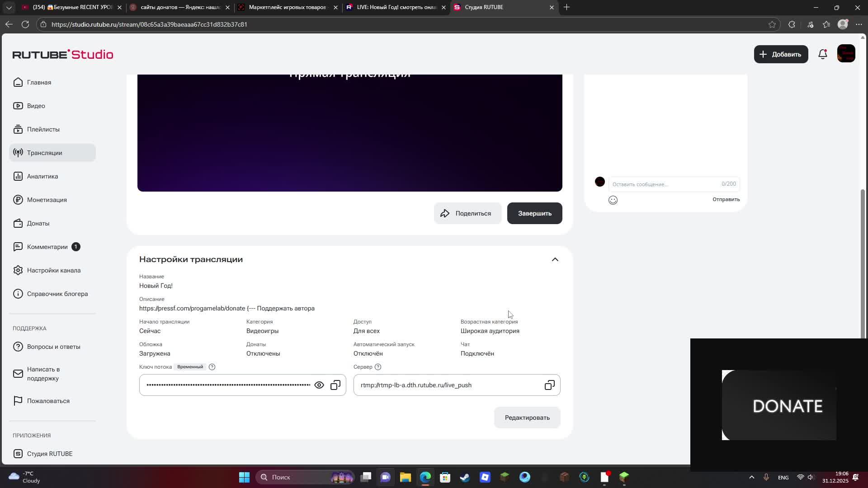This screenshot has height=488, width=868.
Task: Open the channel avatar menu in the header
Action: coord(846,54)
